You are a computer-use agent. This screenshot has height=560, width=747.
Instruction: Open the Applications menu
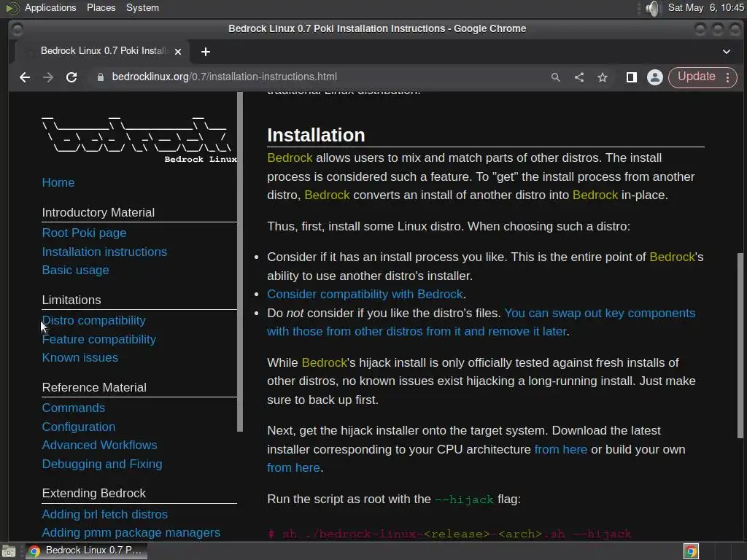coord(50,7)
